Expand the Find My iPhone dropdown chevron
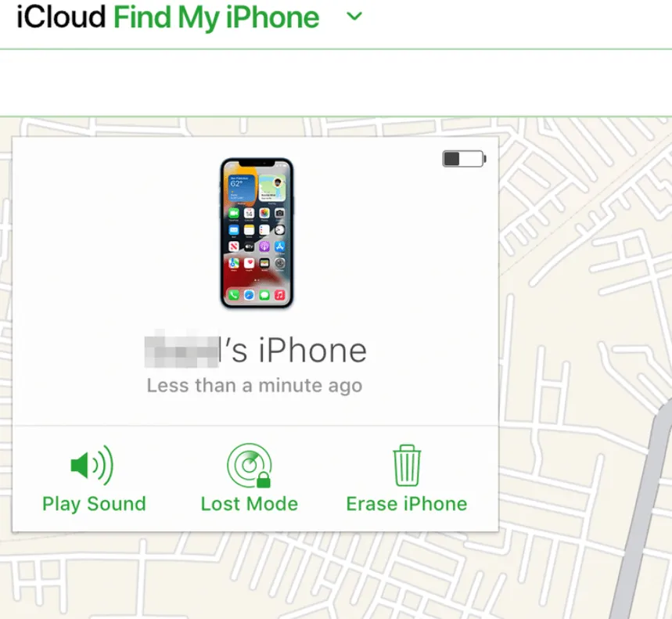The width and height of the screenshot is (672, 619). [x=354, y=16]
